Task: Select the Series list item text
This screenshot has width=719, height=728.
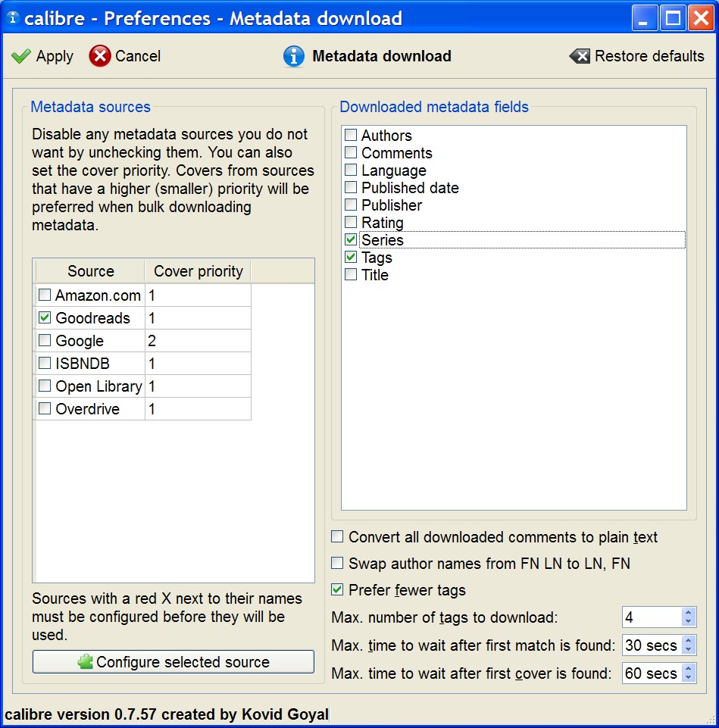Action: click(383, 239)
